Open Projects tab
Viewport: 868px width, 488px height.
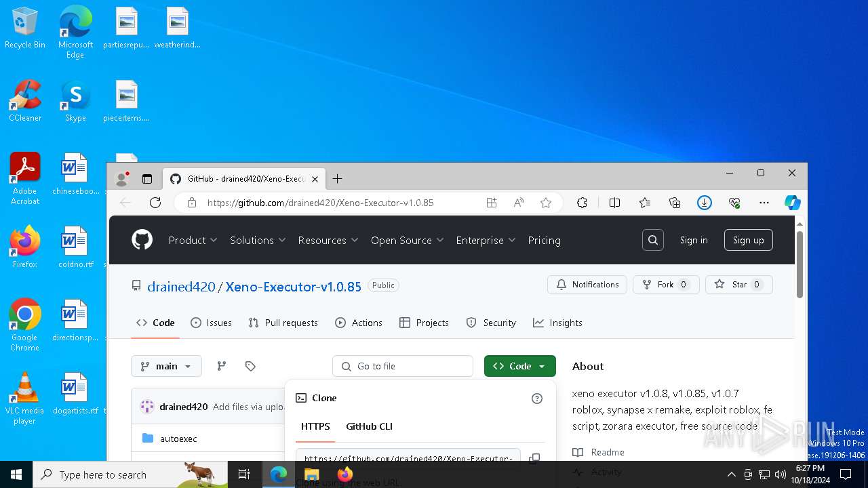[424, 323]
